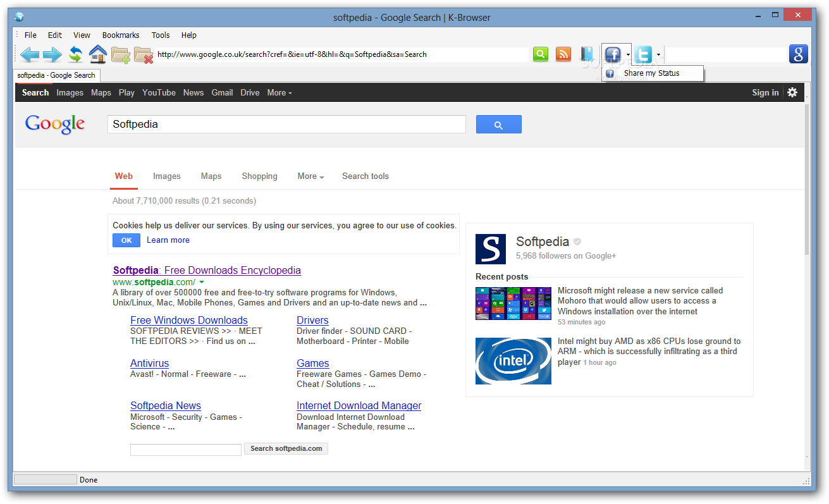This screenshot has height=504, width=829.
Task: Switch to the Shopping results tab
Action: click(259, 176)
